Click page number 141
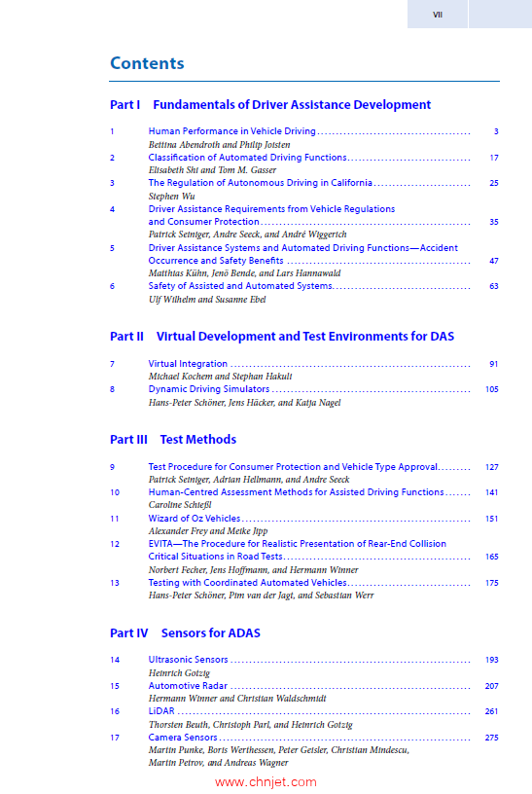The height and width of the screenshot is (794, 532). click(492, 492)
